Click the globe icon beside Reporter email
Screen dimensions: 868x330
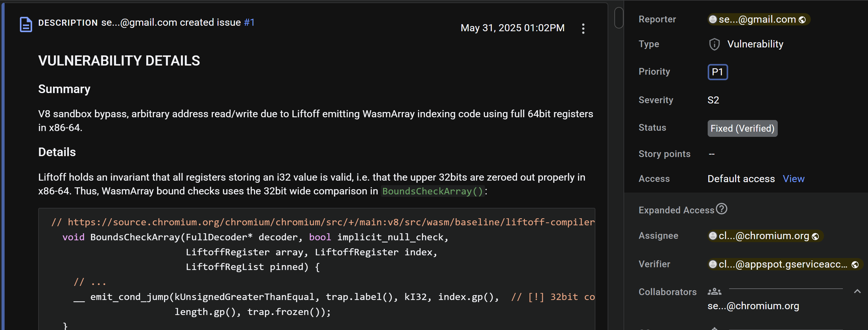pos(802,20)
